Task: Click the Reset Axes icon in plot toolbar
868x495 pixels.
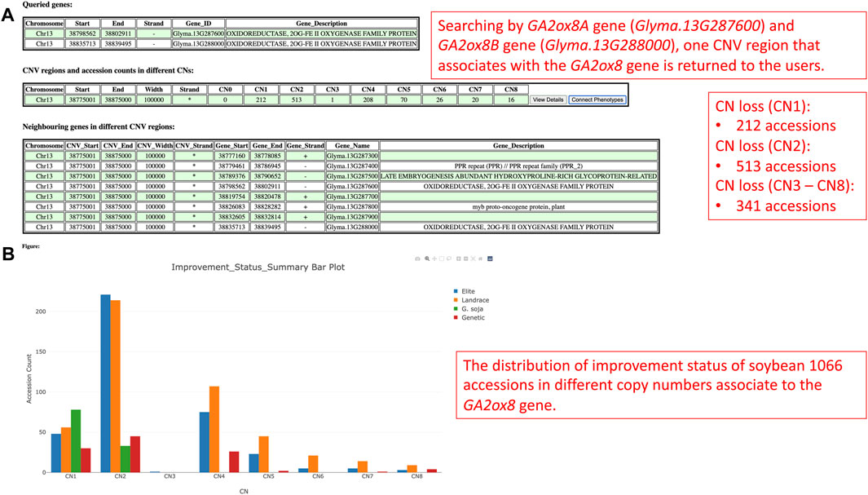Action: [x=480, y=259]
